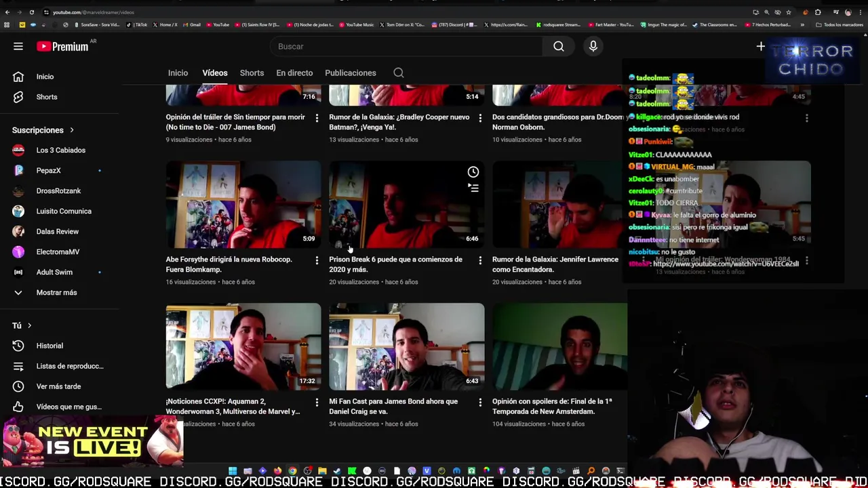Open the En directo tab
The height and width of the screenshot is (488, 868).
pos(294,73)
